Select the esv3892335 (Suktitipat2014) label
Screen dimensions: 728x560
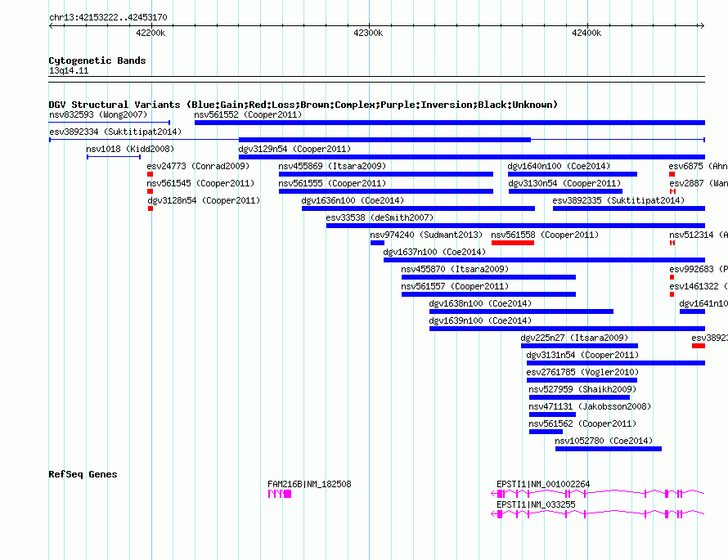click(x=618, y=200)
